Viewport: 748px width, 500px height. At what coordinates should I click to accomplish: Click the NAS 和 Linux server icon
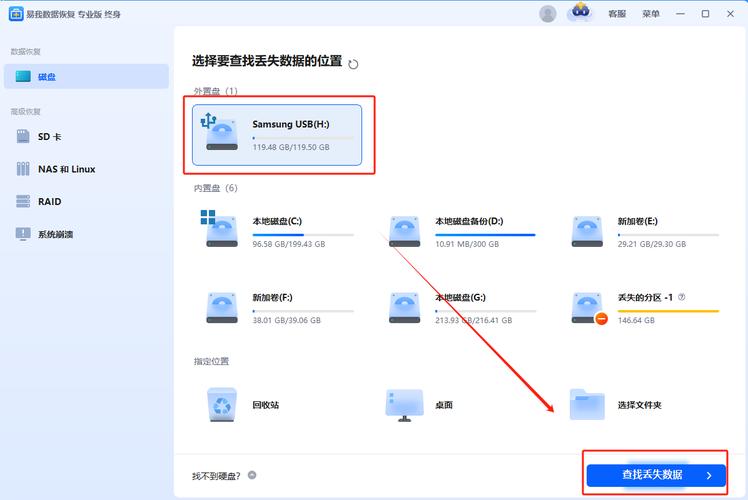coord(23,169)
